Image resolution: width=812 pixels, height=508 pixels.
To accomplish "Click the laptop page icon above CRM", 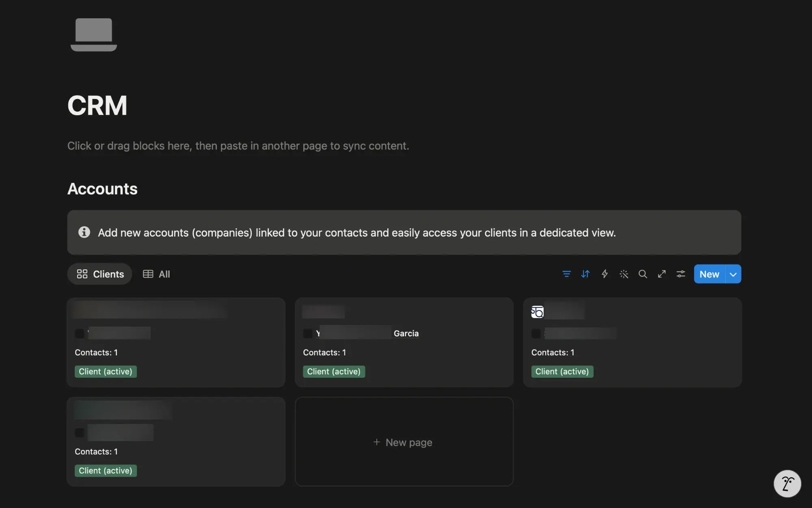I will pos(94,34).
